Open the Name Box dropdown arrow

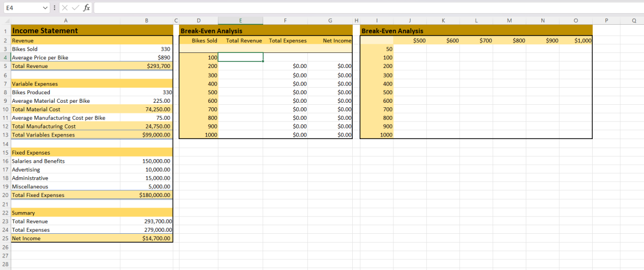pyautogui.click(x=46, y=8)
